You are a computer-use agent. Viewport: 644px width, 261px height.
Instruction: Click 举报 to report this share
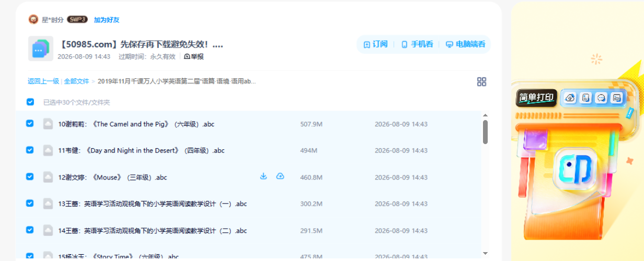(x=193, y=56)
